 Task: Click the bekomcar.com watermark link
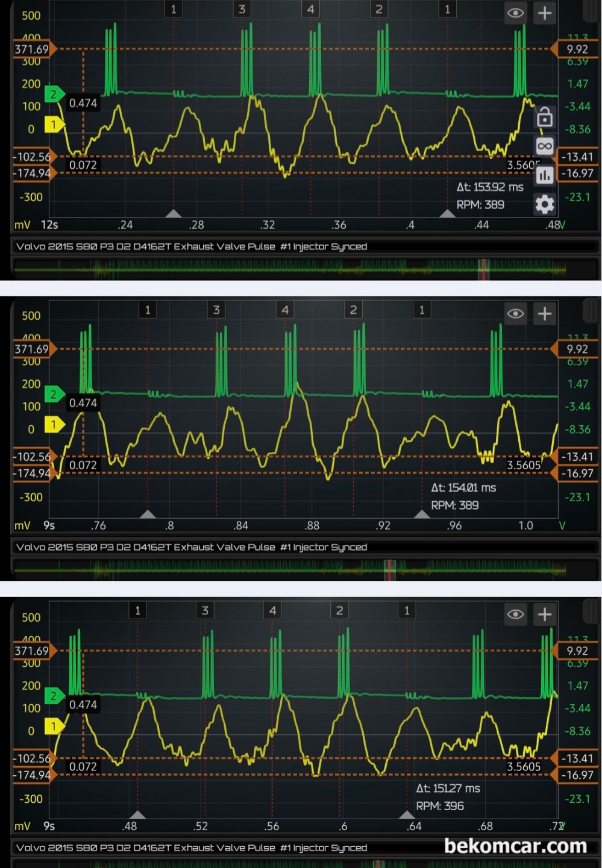pyautogui.click(x=515, y=846)
